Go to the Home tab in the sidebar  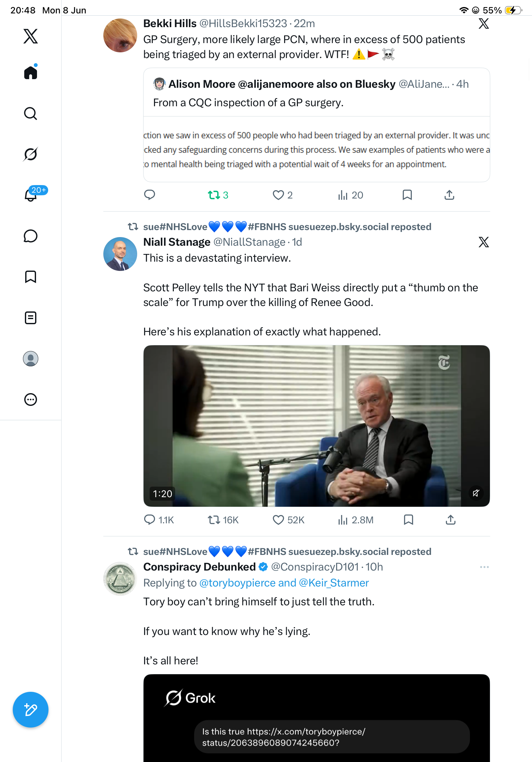point(31,72)
